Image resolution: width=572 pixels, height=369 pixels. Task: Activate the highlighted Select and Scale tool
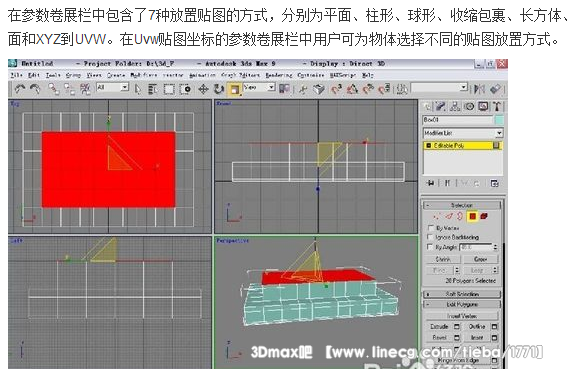click(234, 89)
